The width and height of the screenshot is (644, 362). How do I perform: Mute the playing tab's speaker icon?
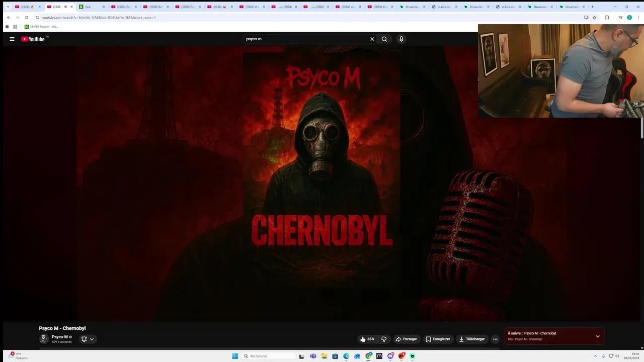pyautogui.click(x=65, y=7)
